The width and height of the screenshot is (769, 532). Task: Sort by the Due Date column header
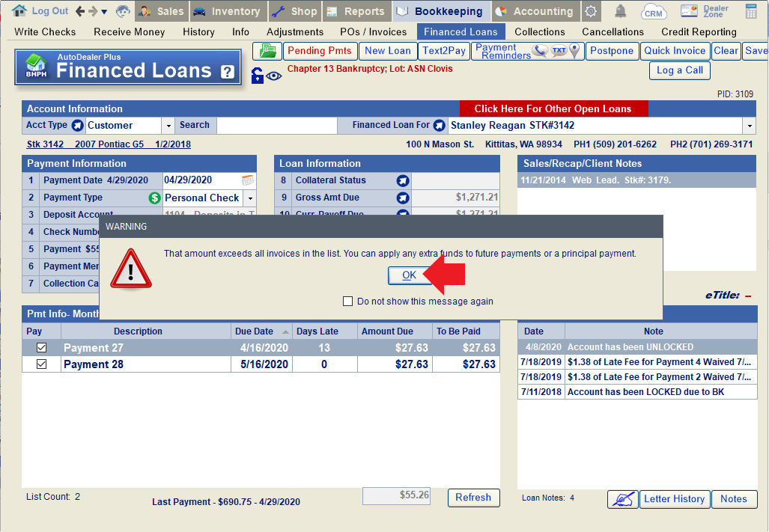coord(261,331)
